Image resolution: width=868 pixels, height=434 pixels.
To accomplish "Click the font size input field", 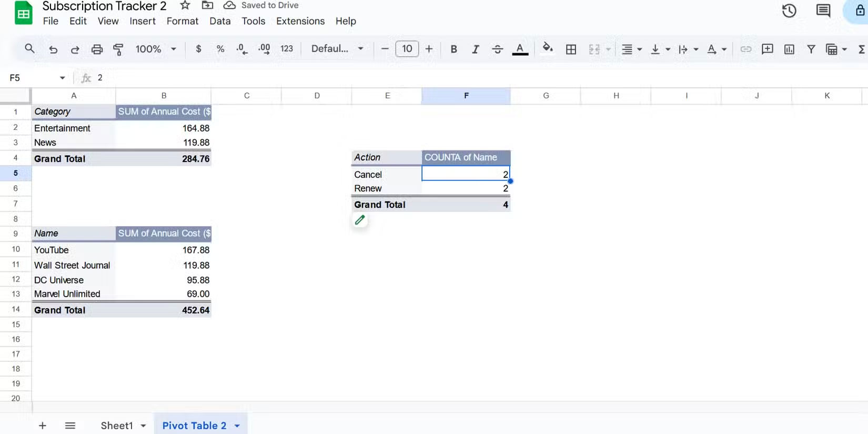I will point(407,49).
